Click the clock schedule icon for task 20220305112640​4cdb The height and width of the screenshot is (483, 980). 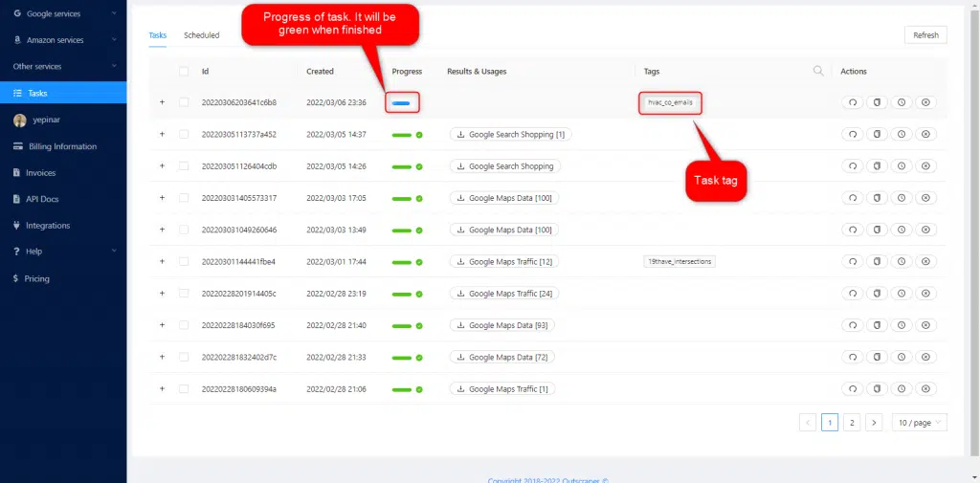coord(901,166)
